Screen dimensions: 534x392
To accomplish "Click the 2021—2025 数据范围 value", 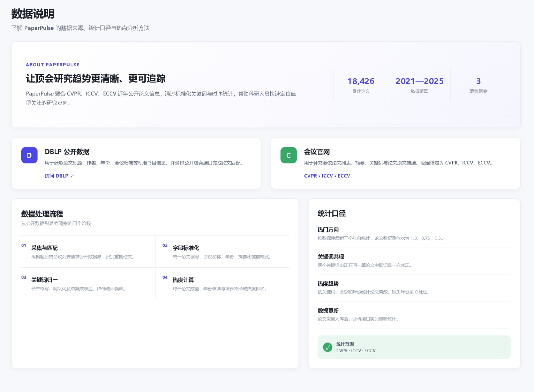I will 420,81.
